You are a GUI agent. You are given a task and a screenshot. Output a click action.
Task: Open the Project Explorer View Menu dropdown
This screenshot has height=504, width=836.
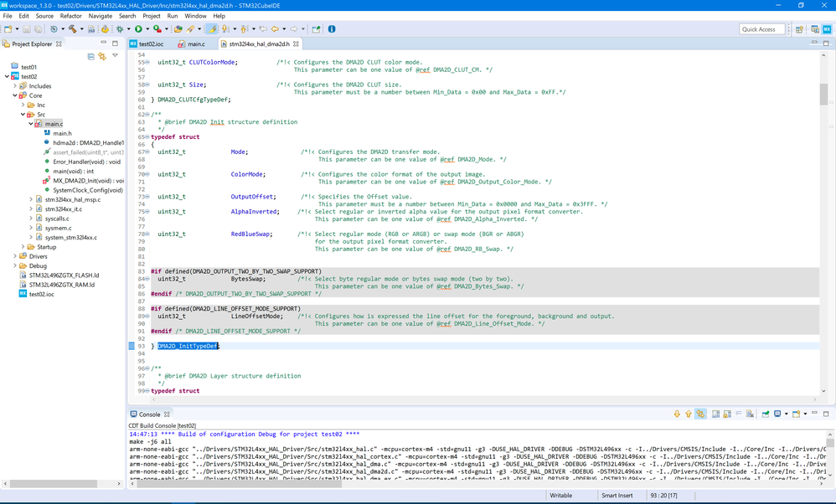[115, 56]
